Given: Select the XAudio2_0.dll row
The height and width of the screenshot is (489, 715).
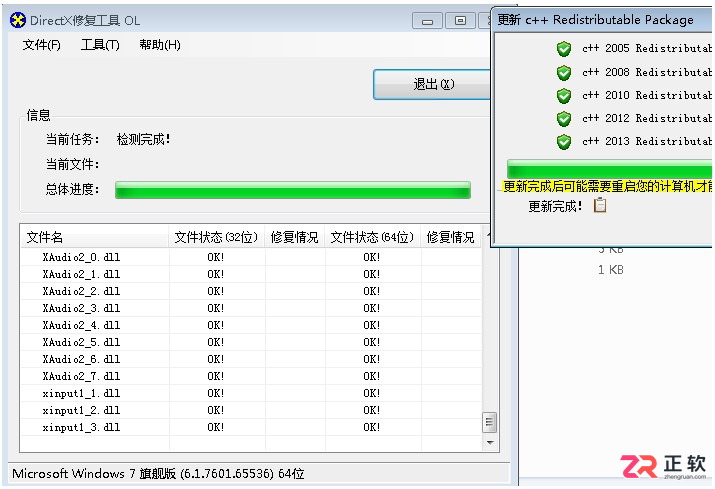Looking at the screenshot, I should pos(251,257).
